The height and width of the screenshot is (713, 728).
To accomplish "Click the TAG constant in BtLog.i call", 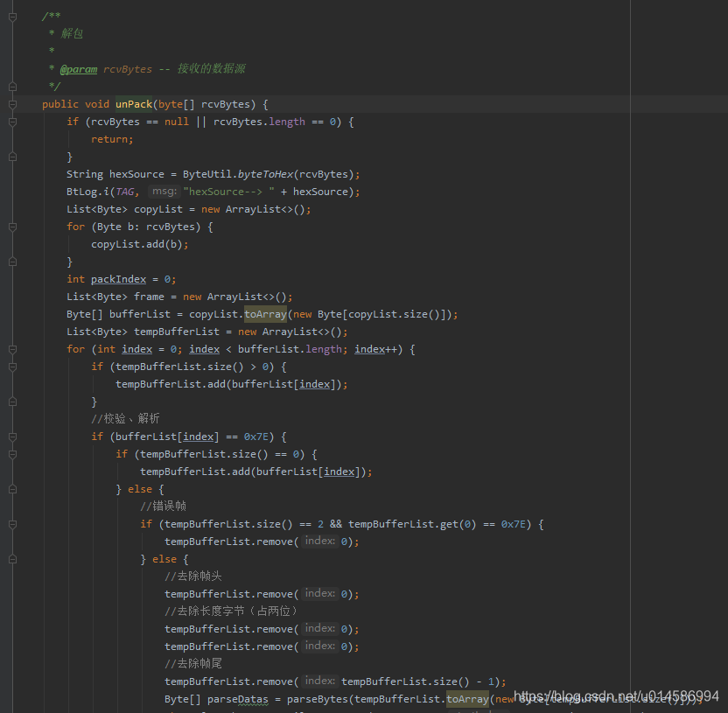I will [125, 192].
